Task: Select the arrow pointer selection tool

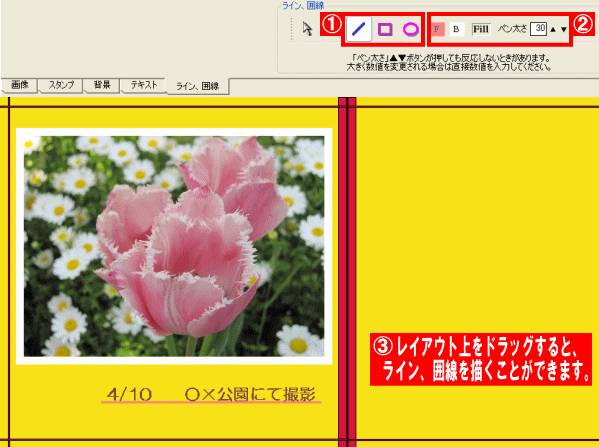Action: [307, 29]
